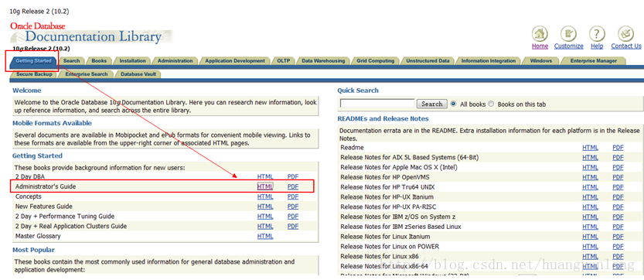Select the Data Warehousing tab
Screen dimensions: 644x280
coord(323,61)
